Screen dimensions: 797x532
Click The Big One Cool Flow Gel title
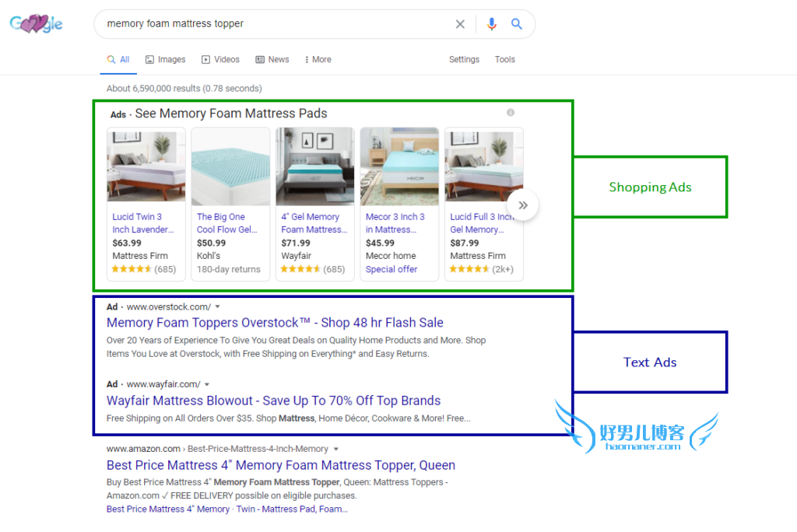pyautogui.click(x=226, y=223)
